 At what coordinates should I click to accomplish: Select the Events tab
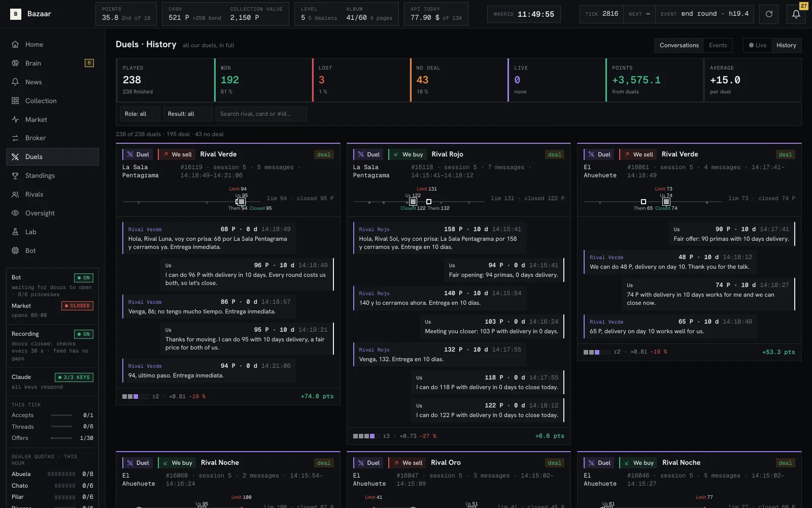718,45
